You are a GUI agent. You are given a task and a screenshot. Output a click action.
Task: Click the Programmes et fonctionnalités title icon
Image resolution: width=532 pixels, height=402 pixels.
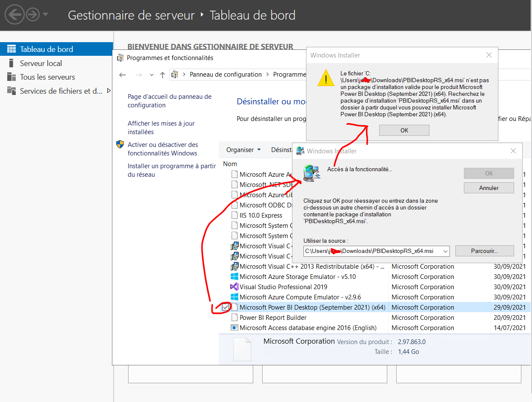pyautogui.click(x=120, y=57)
